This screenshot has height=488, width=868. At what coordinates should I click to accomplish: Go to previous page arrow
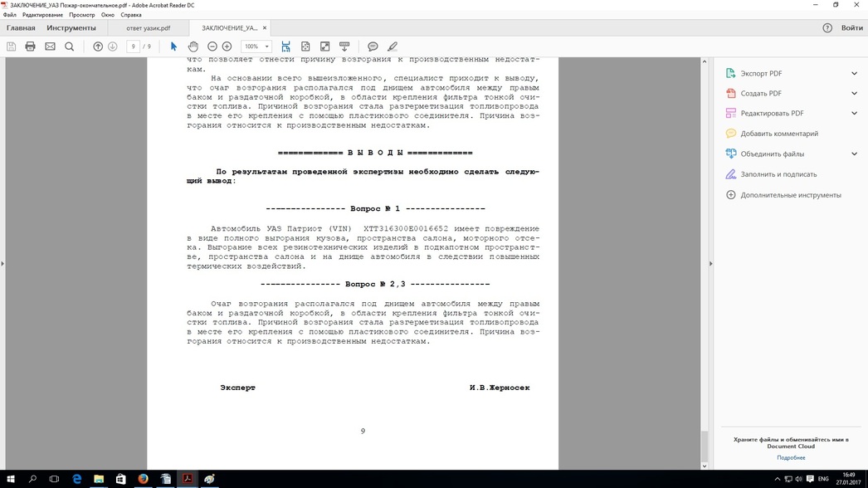[x=98, y=46]
